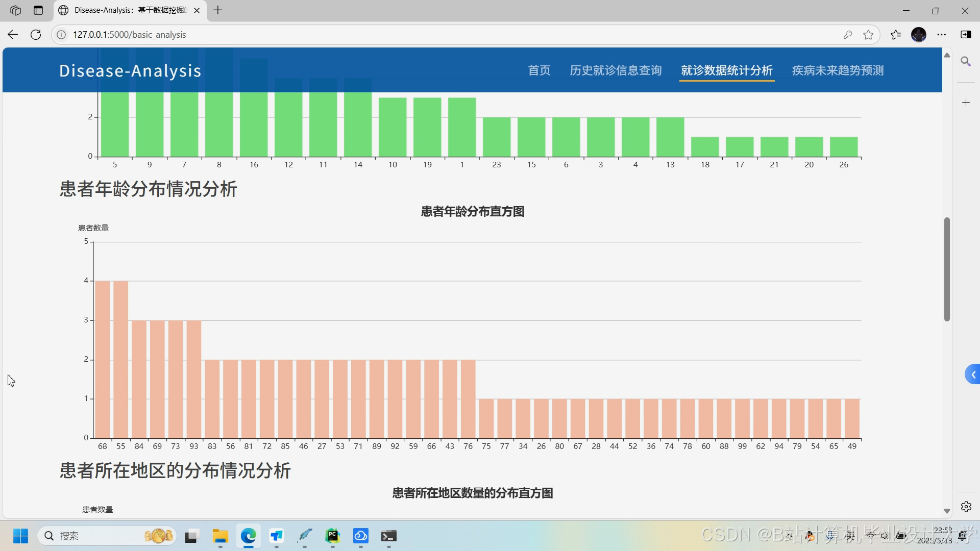Open File Explorer on the taskbar

pyautogui.click(x=220, y=536)
